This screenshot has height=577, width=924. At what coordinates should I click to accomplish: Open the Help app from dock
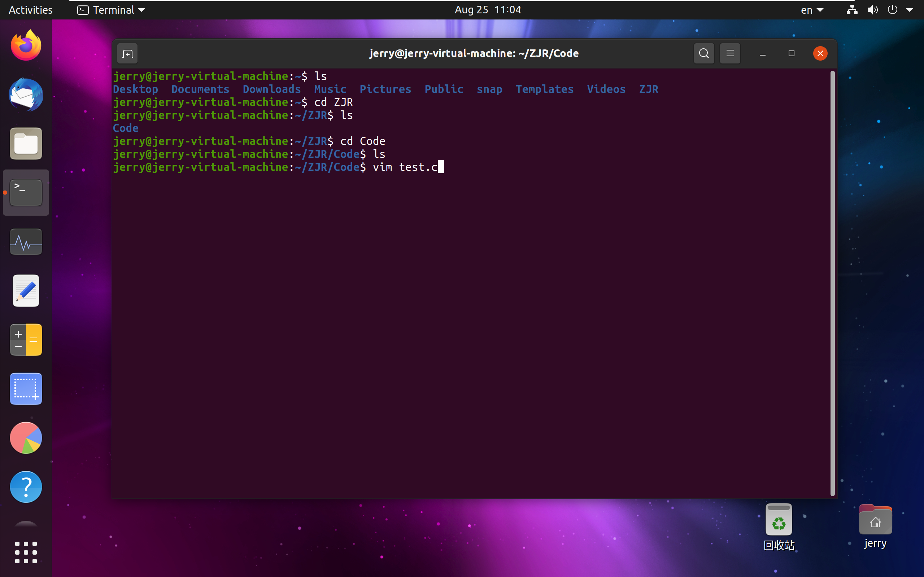(26, 486)
